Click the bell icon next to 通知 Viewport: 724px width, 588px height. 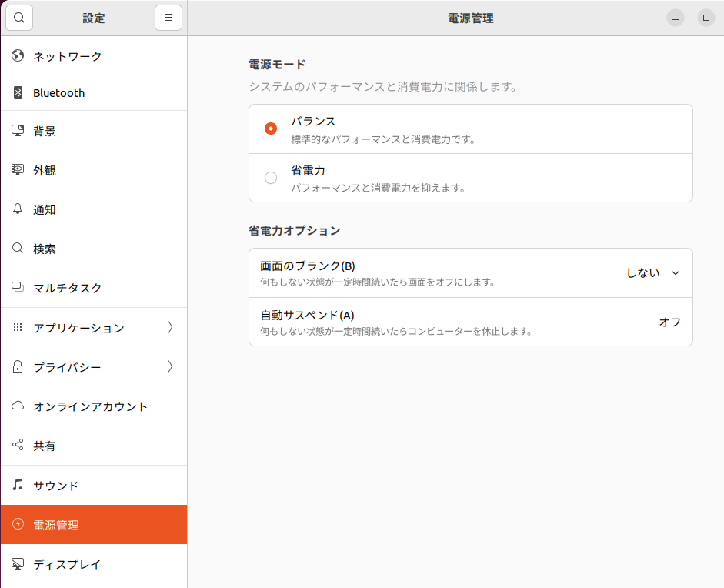[18, 209]
